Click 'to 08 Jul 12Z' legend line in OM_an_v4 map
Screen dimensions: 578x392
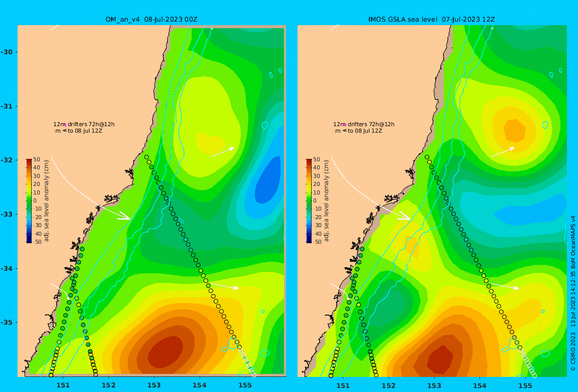85,131
